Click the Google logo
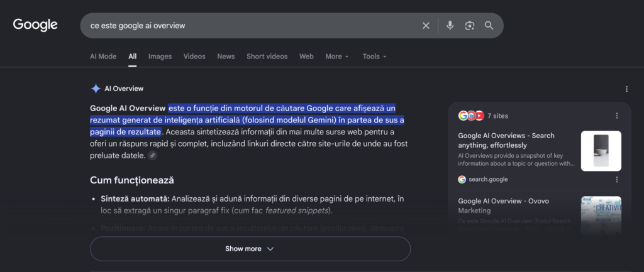This screenshot has height=272, width=644. [x=35, y=25]
